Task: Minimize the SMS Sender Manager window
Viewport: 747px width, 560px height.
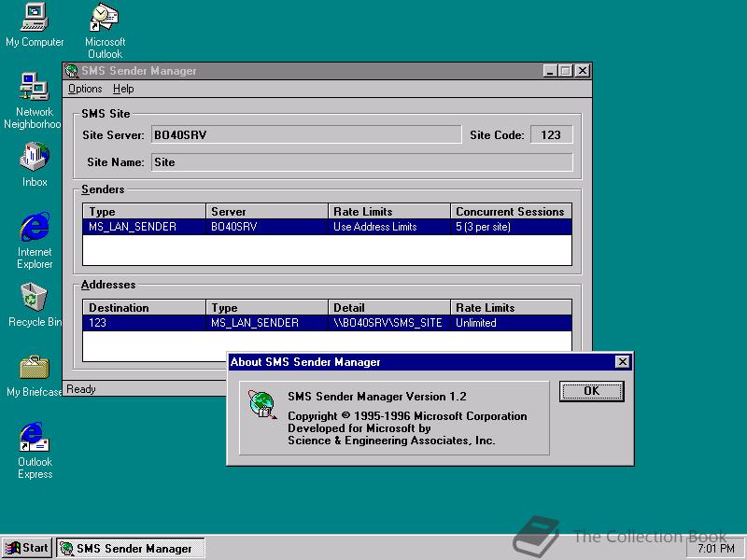Action: (551, 71)
